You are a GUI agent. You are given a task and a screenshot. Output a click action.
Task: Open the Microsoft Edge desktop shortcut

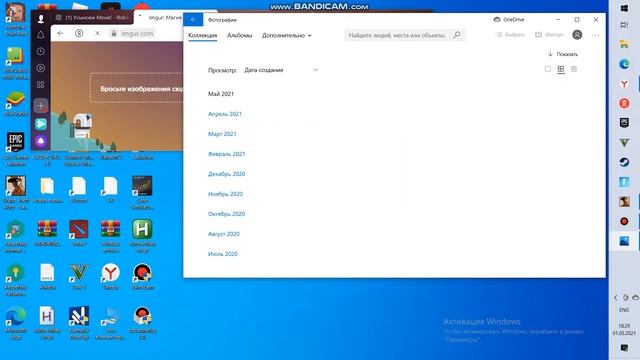tap(16, 323)
